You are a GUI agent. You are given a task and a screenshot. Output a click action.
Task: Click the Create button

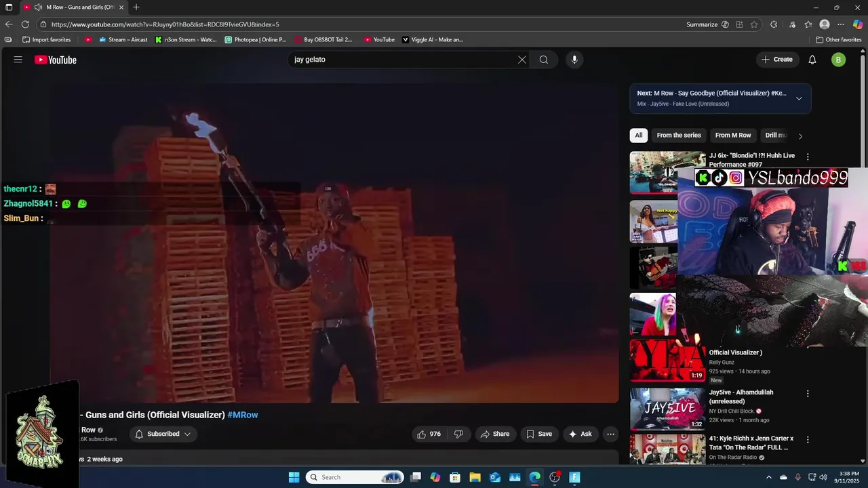pos(777,60)
